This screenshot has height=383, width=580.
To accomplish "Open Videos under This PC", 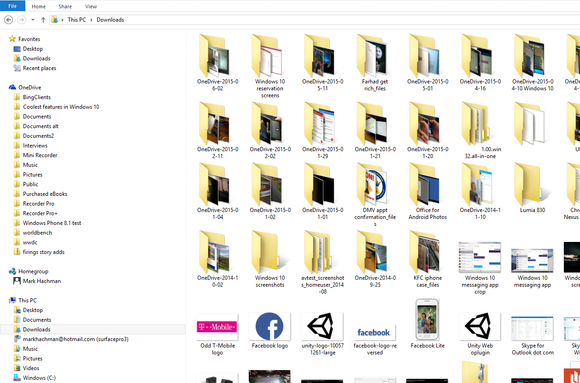I will pos(31,368).
